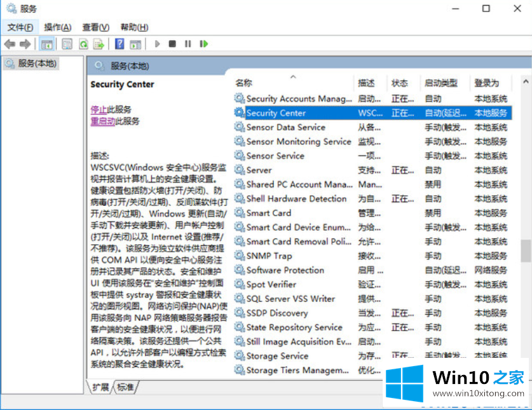This screenshot has height=410, width=532.
Task: Select Still Image Acquisition Events row
Action: 372,341
